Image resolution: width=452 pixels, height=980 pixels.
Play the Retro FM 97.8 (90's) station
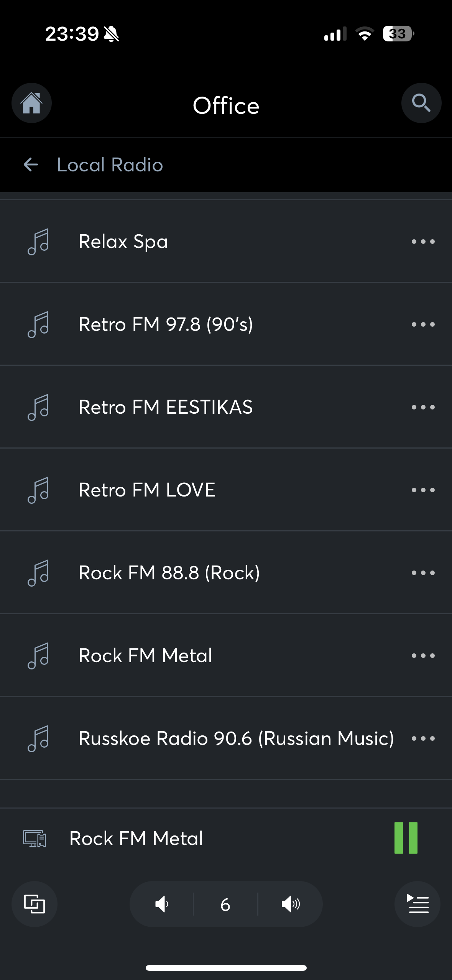166,324
